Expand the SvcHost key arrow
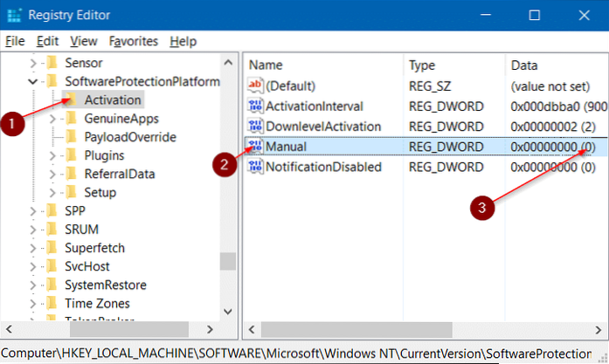The width and height of the screenshot is (609, 364). coord(34,266)
